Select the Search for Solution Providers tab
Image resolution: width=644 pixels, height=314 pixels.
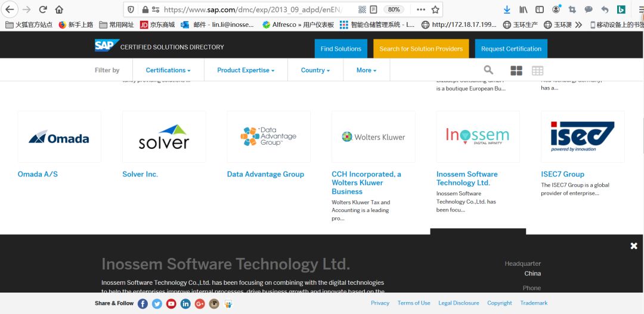click(x=421, y=49)
